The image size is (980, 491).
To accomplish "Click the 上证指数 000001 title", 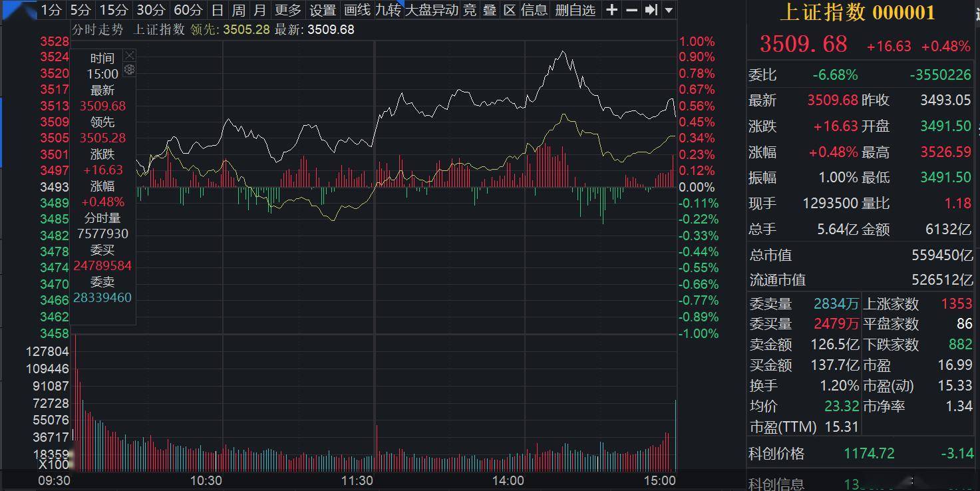I will tap(858, 12).
